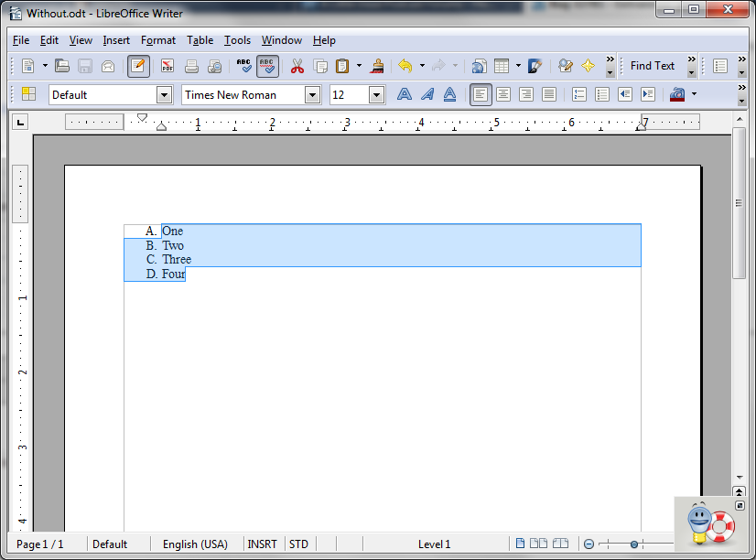Click the Cut scissors icon

click(x=297, y=66)
